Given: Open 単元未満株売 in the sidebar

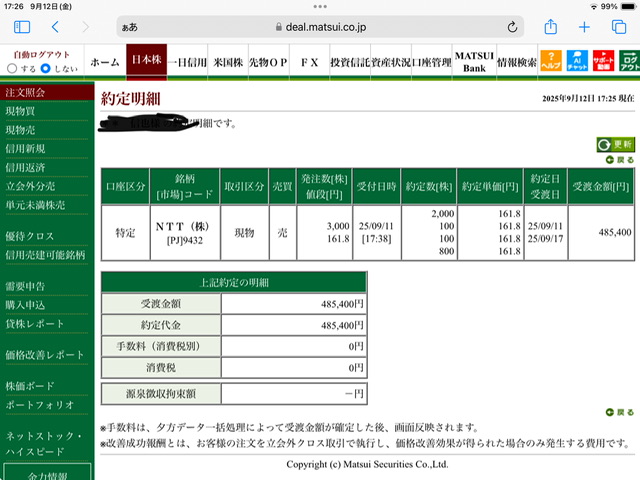Looking at the screenshot, I should coord(35,205).
